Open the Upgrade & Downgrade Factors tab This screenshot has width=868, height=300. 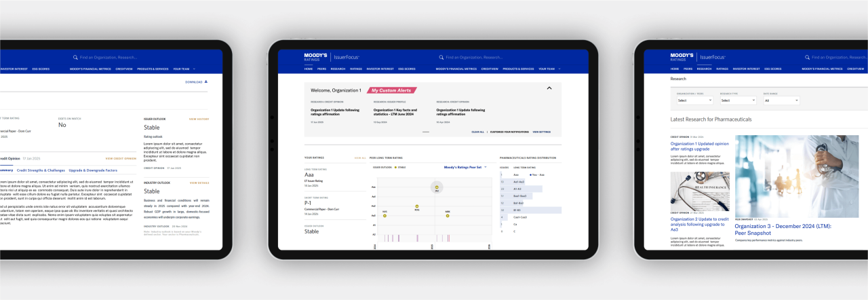click(x=93, y=170)
